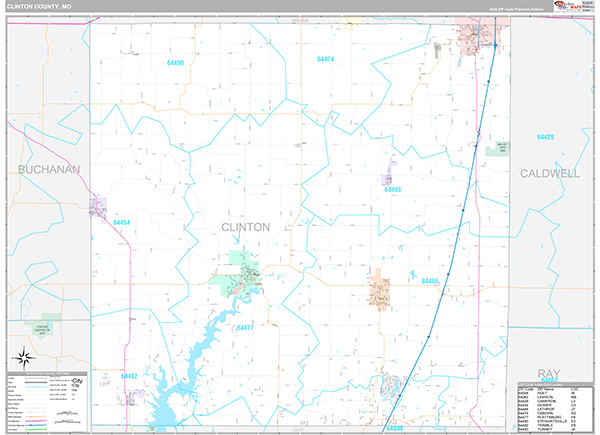The image size is (600, 435).
Task: Select the 64490 ZIP code label
Action: [175, 63]
